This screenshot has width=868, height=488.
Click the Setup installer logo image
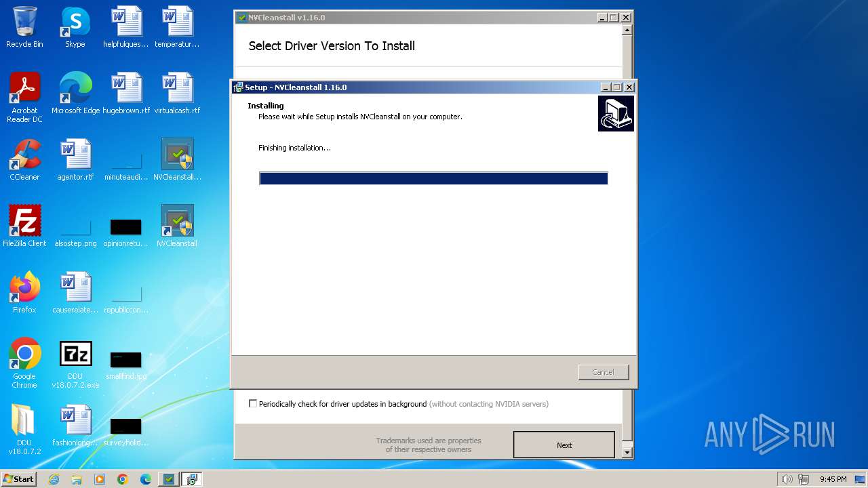[x=616, y=113]
